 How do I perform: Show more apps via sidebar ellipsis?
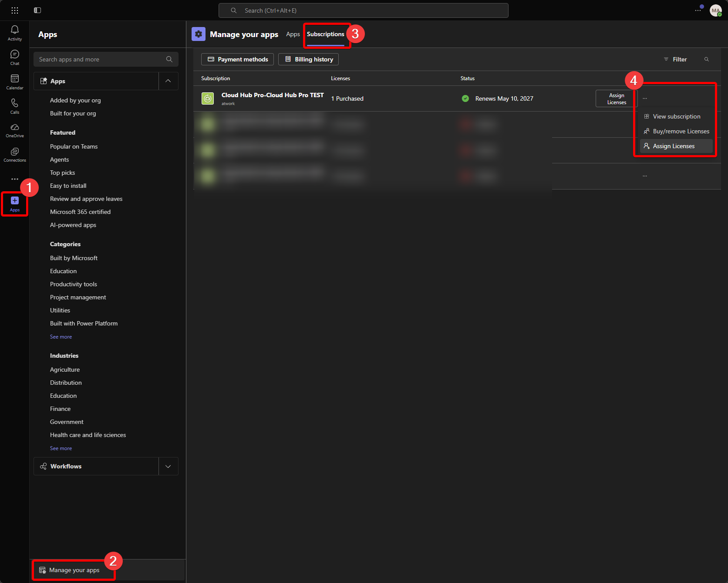15,179
